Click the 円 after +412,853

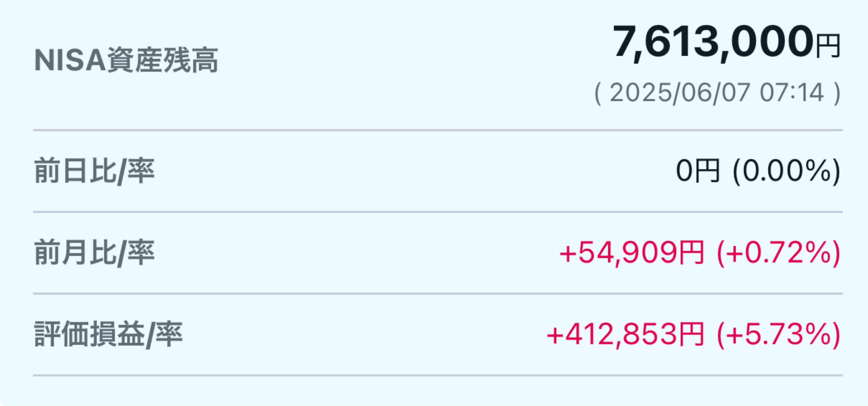[x=691, y=335]
